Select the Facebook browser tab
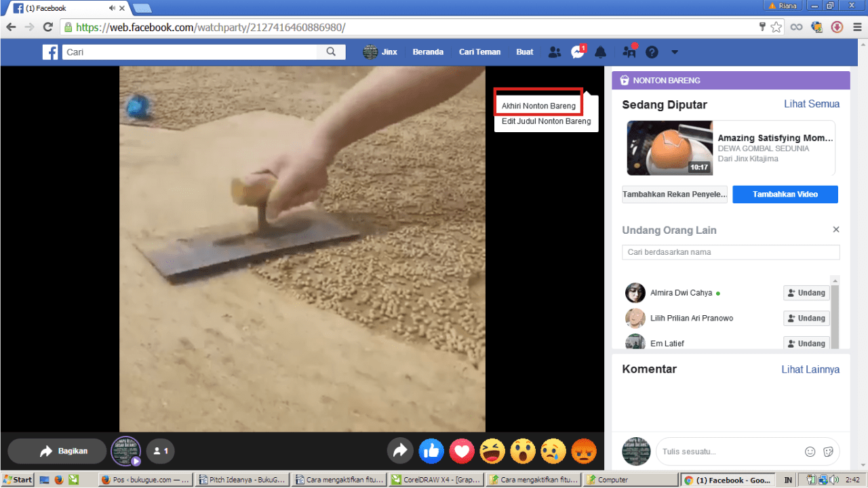Image resolution: width=868 pixels, height=488 pixels. click(65, 8)
